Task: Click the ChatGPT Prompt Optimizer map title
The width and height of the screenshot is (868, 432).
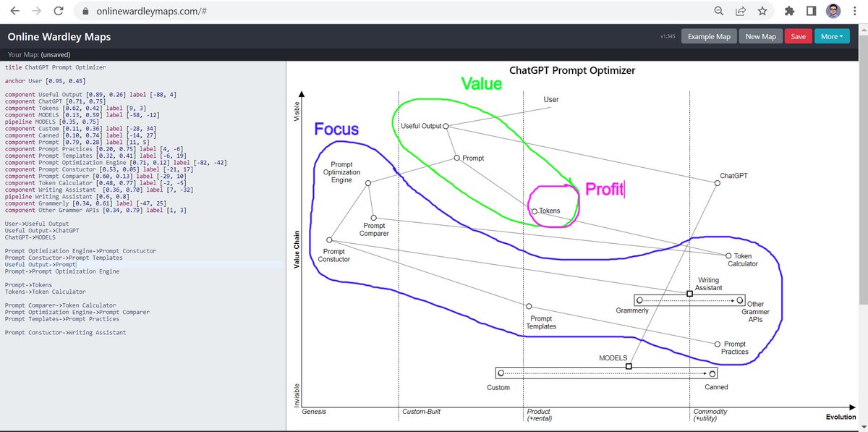Action: [x=572, y=71]
